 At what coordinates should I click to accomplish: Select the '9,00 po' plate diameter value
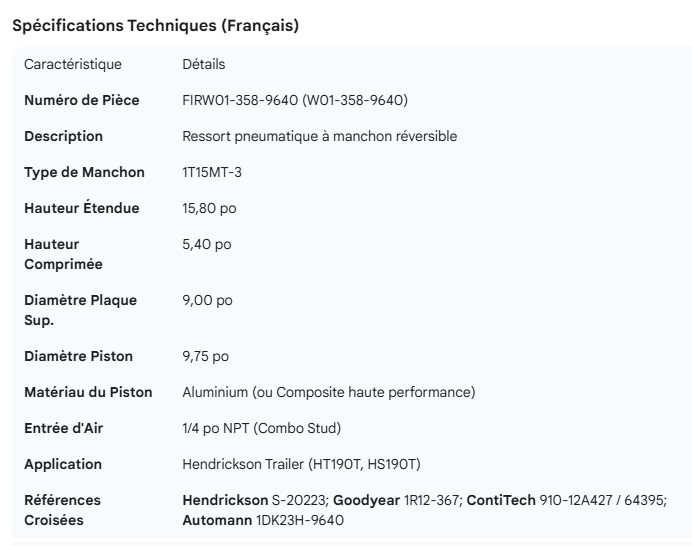click(x=207, y=300)
